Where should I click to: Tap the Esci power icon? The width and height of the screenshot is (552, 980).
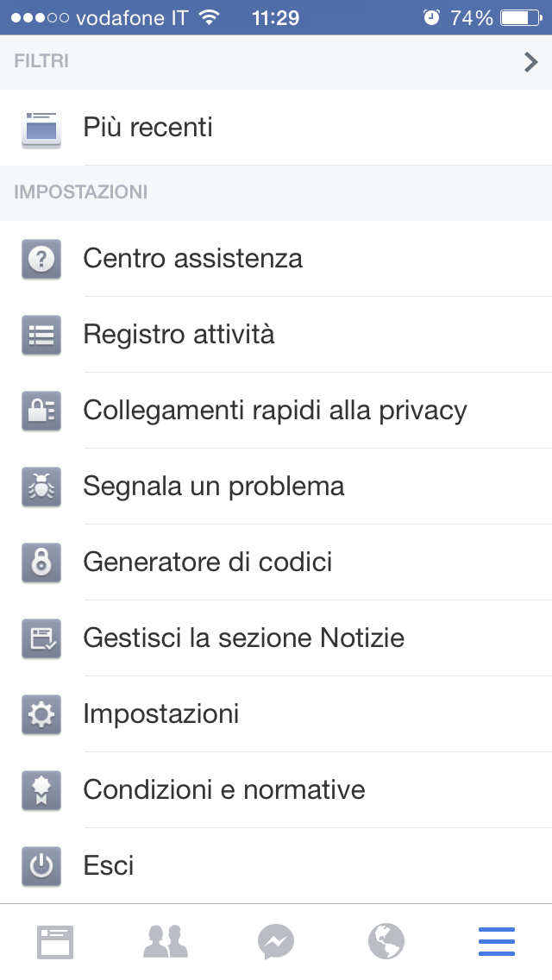coord(41,866)
